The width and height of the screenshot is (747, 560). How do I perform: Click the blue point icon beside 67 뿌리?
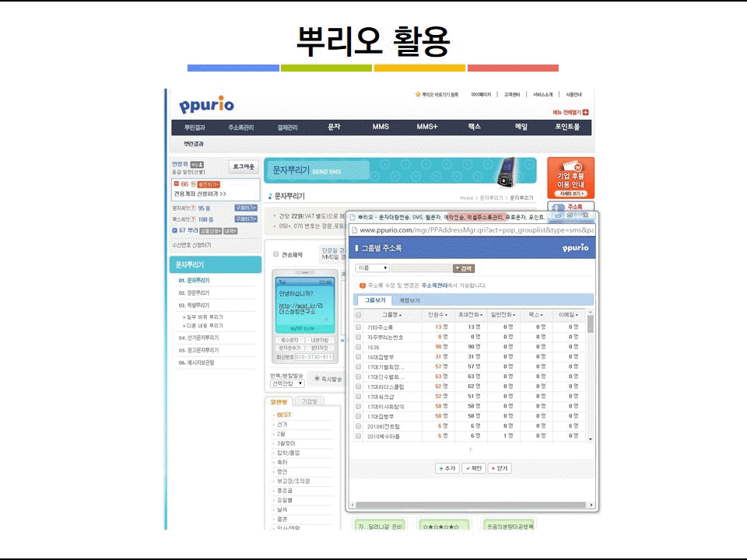[174, 230]
